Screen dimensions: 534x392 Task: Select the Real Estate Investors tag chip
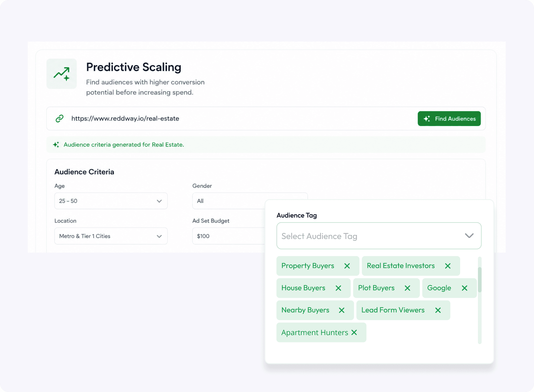400,266
